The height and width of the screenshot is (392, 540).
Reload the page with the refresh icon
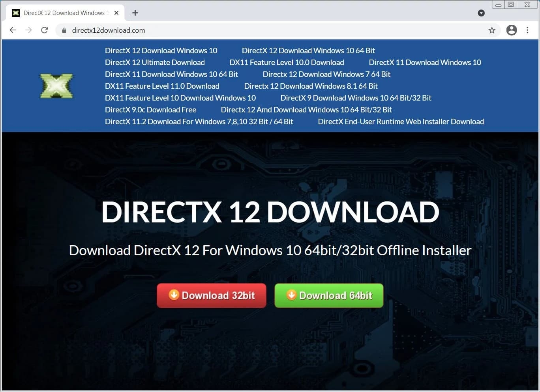[45, 30]
